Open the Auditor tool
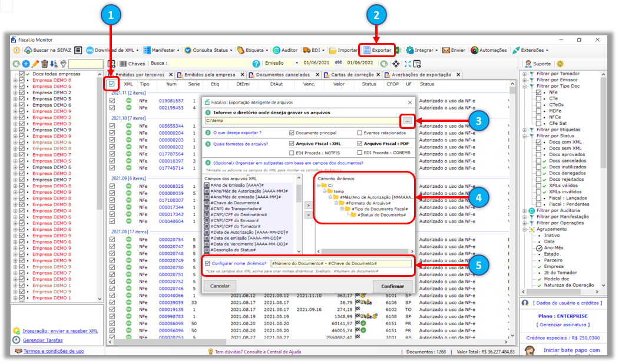Image resolution: width=622 pixels, height=364 pixels. (x=285, y=50)
